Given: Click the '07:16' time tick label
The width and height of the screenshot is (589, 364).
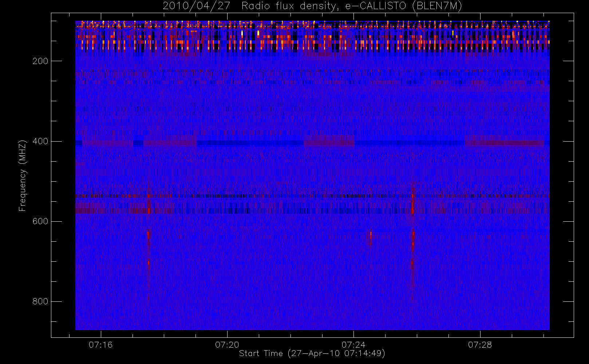Looking at the screenshot, I should point(101,345).
